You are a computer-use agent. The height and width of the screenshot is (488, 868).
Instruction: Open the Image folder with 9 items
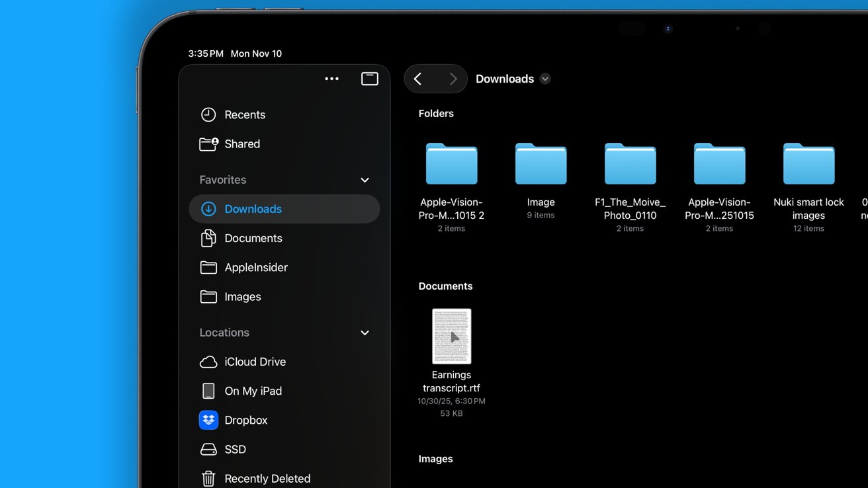[541, 164]
